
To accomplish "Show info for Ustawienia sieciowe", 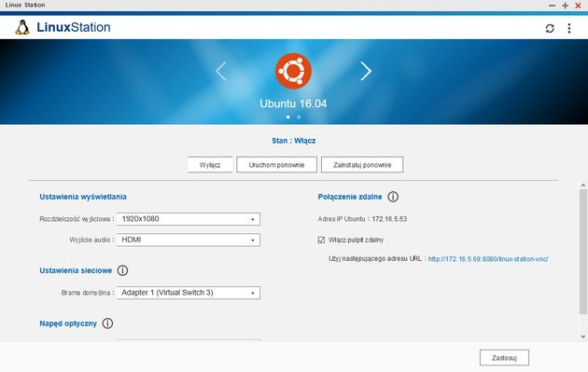I will [122, 270].
